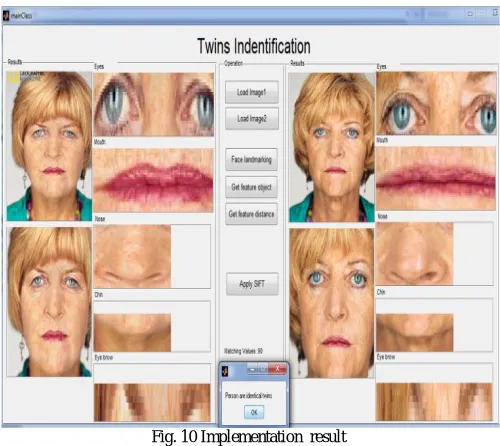Viewport: 500px width, 446px height.
Task: Confirm the identical twins dialog with OK
Action: tap(254, 412)
